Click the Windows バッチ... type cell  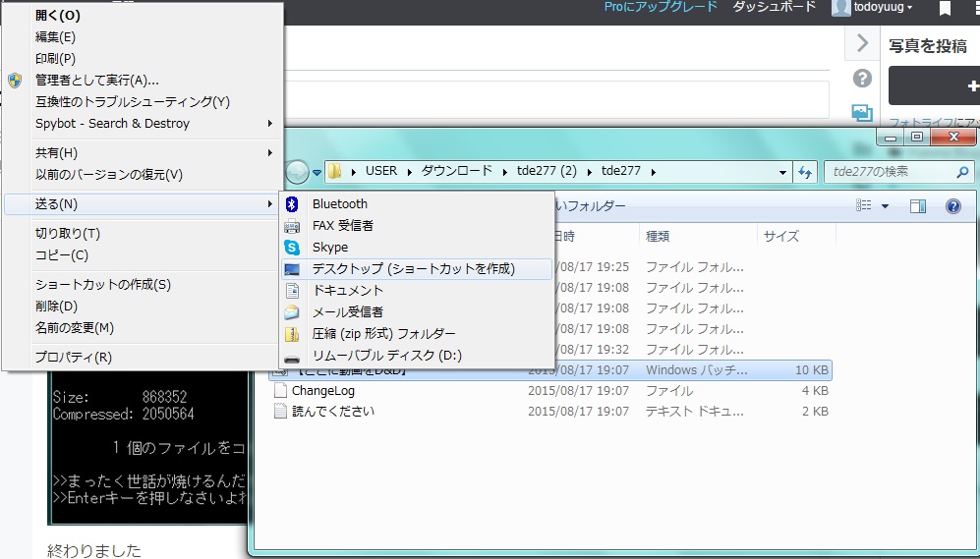[696, 370]
